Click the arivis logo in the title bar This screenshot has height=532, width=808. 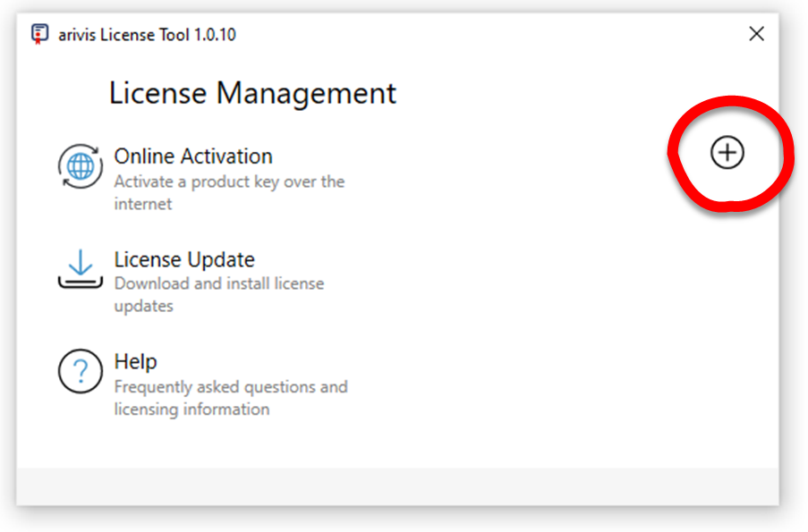click(x=38, y=33)
